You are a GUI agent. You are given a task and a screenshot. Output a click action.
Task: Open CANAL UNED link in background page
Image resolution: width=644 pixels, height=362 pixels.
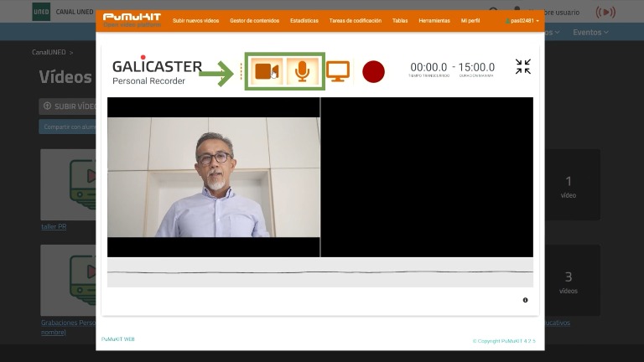[75, 12]
